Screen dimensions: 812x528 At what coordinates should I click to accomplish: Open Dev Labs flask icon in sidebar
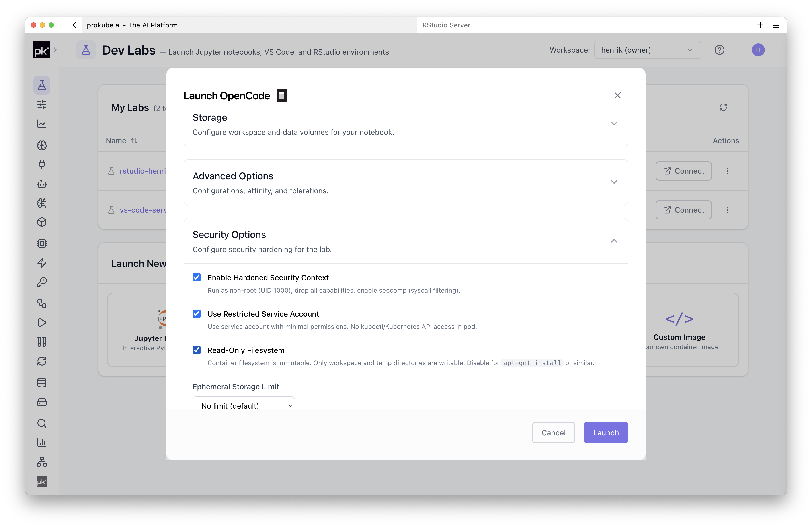pos(42,85)
